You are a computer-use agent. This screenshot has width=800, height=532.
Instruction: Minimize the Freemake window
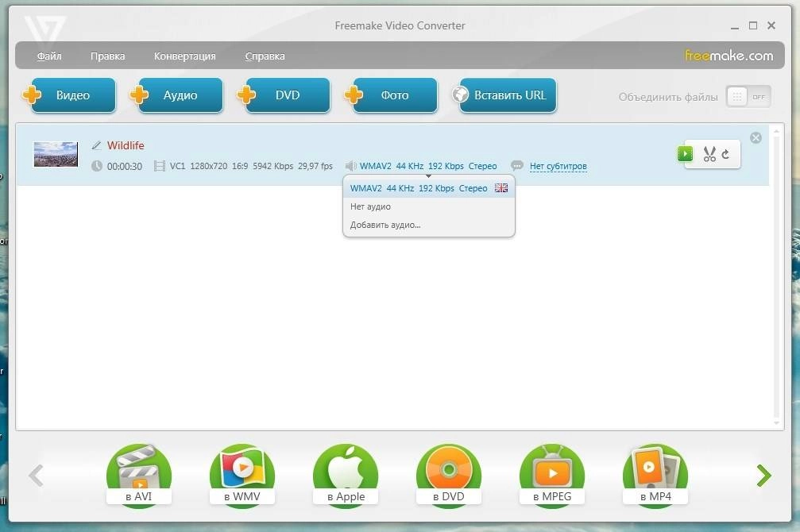[735, 26]
